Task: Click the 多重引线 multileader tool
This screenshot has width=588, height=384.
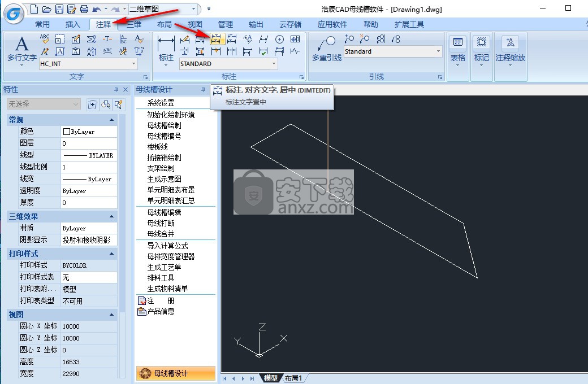Action: [327, 49]
